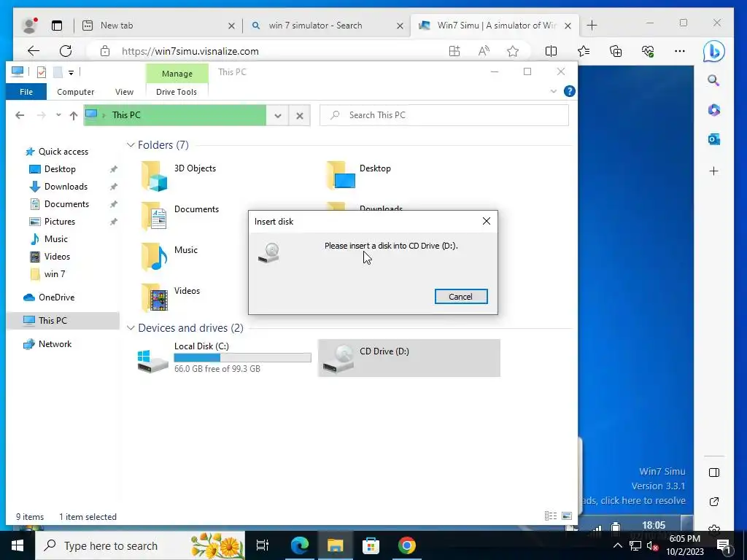Open Bing Chat sidebar icon
747x560 pixels.
[713, 52]
